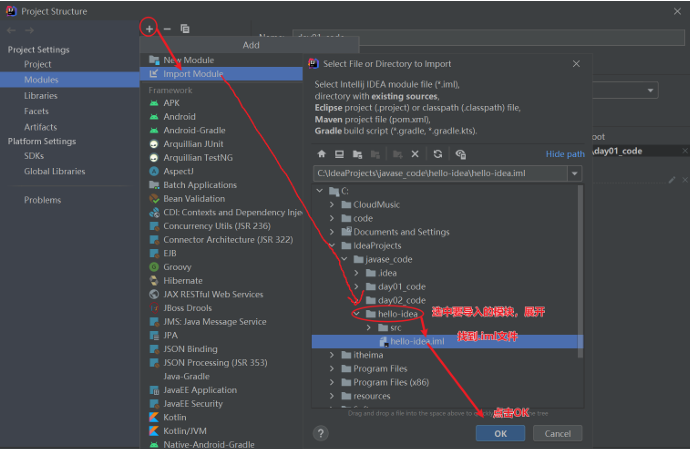The height and width of the screenshot is (449, 690).
Task: Expand the CloudMusic folder
Action: click(332, 205)
